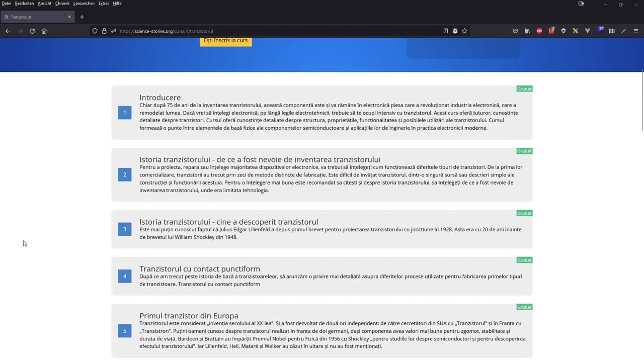
Task: Open the permissions icon next to the lock
Action: click(114, 31)
